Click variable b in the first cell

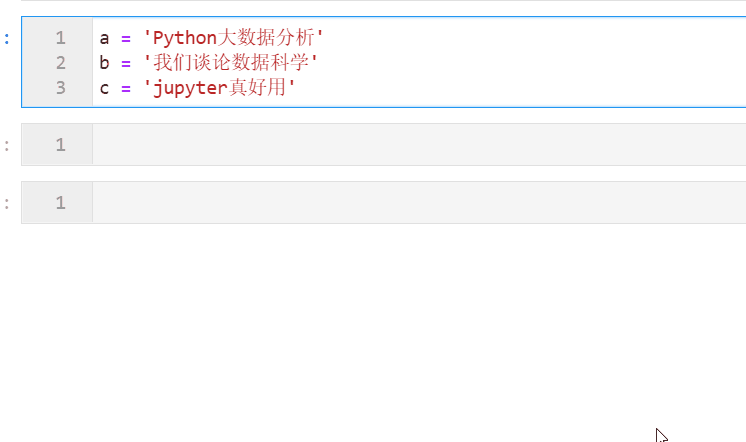point(104,64)
